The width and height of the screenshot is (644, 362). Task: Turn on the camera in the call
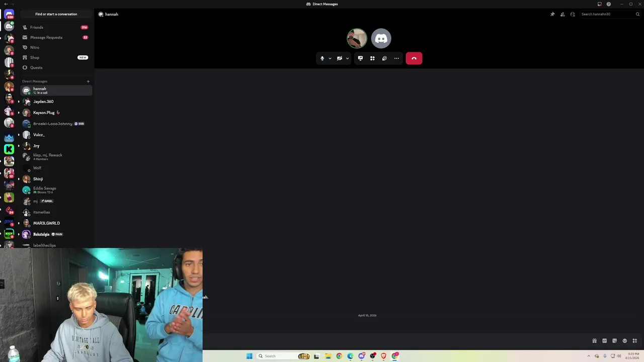340,58
